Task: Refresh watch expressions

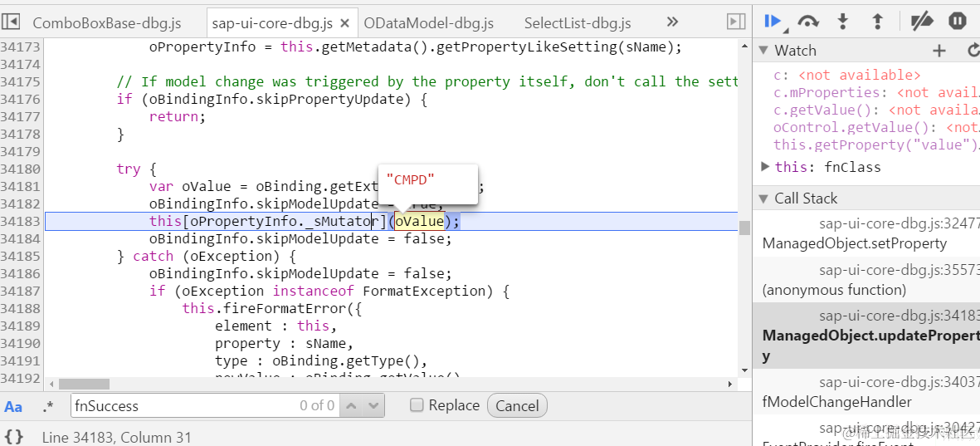Action: pos(973,51)
